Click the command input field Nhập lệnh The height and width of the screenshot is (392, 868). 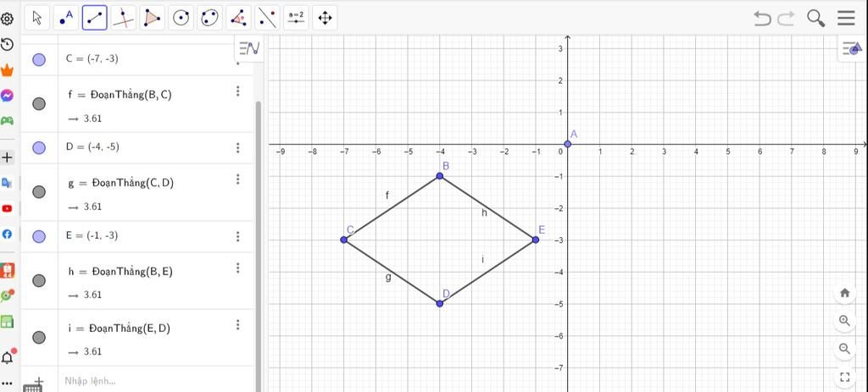tap(155, 381)
